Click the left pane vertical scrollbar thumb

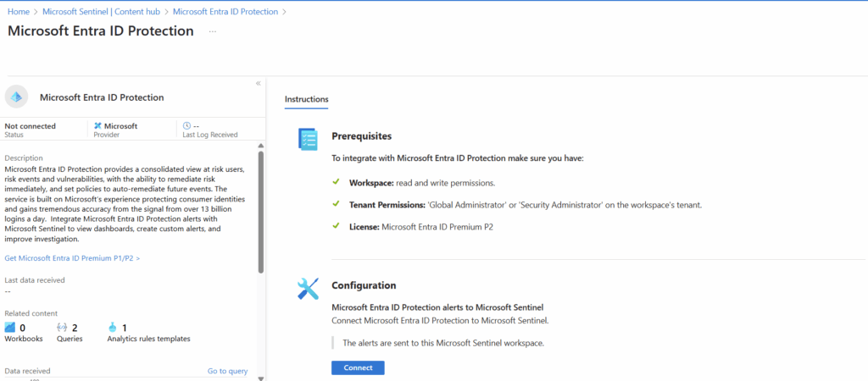261,212
